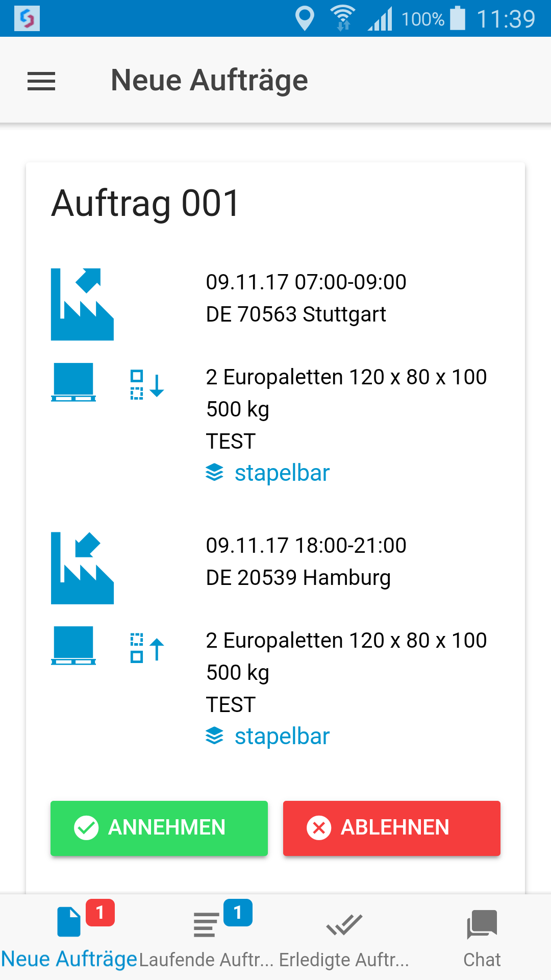Tap the DE 70563 Stuttgart address
The image size is (551, 980).
tap(296, 314)
